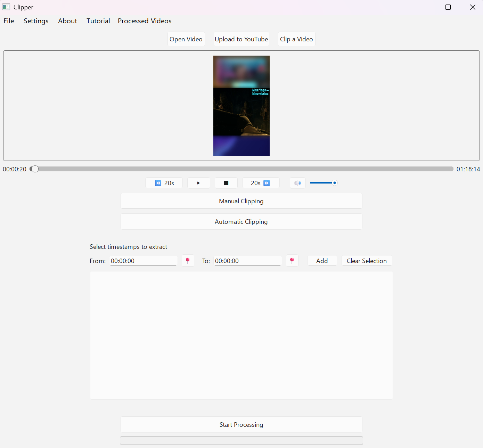
Task: Rewind the video 20 seconds
Action: click(164, 183)
